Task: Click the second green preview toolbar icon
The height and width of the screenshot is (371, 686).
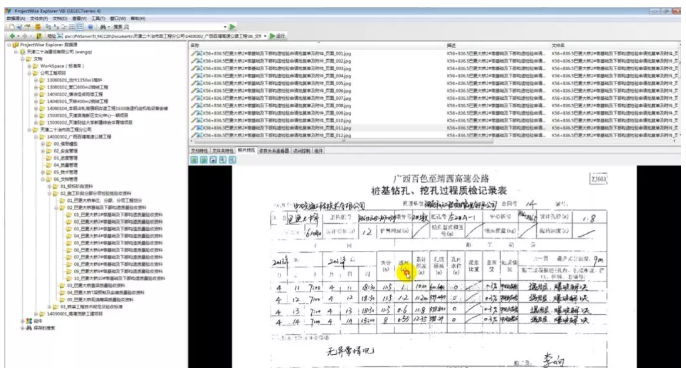Action: point(204,160)
